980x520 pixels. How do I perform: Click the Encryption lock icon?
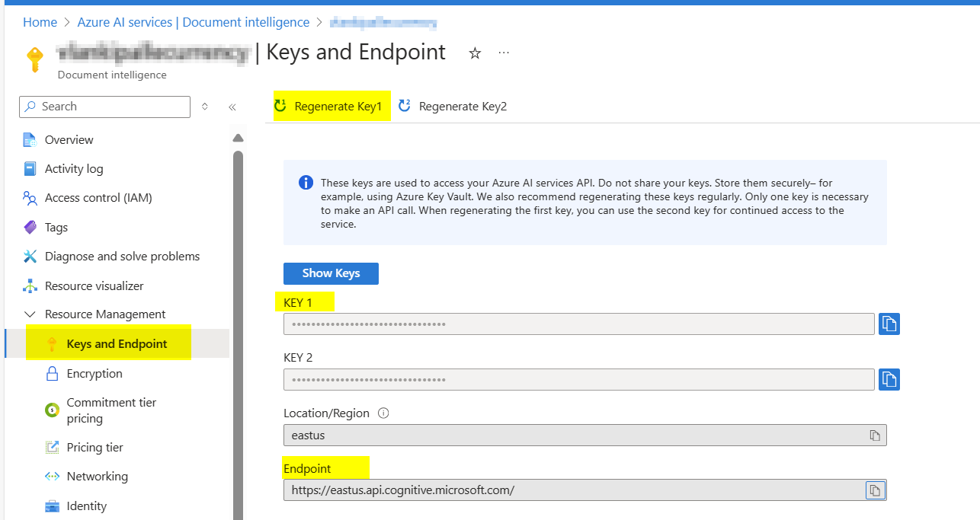[52, 374]
